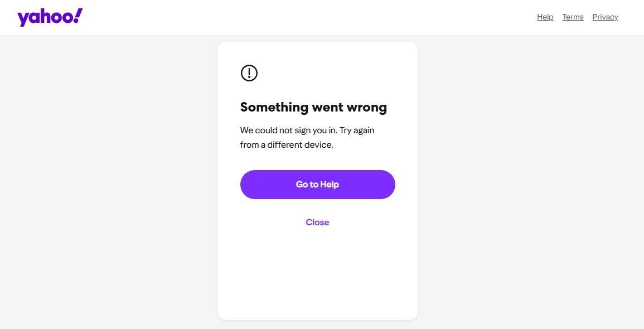Dismiss the error card using Close
The height and width of the screenshot is (329, 644).
coord(317,222)
